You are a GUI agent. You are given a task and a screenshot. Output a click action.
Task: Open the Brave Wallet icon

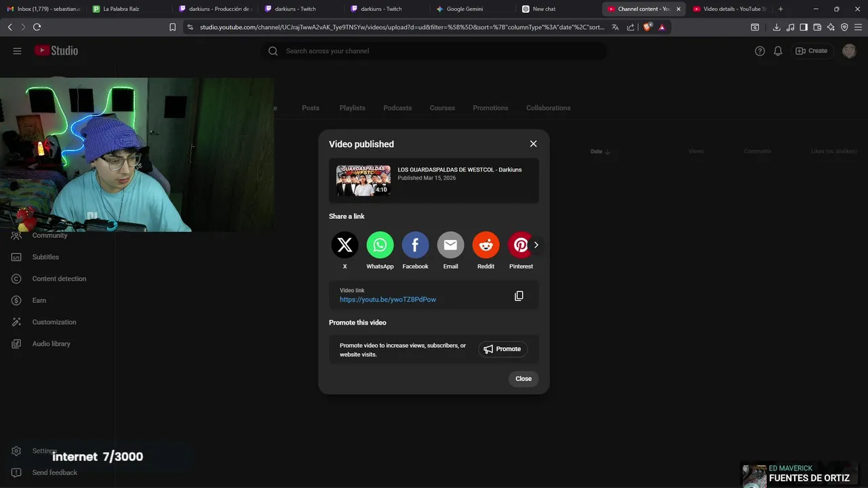[x=817, y=27]
